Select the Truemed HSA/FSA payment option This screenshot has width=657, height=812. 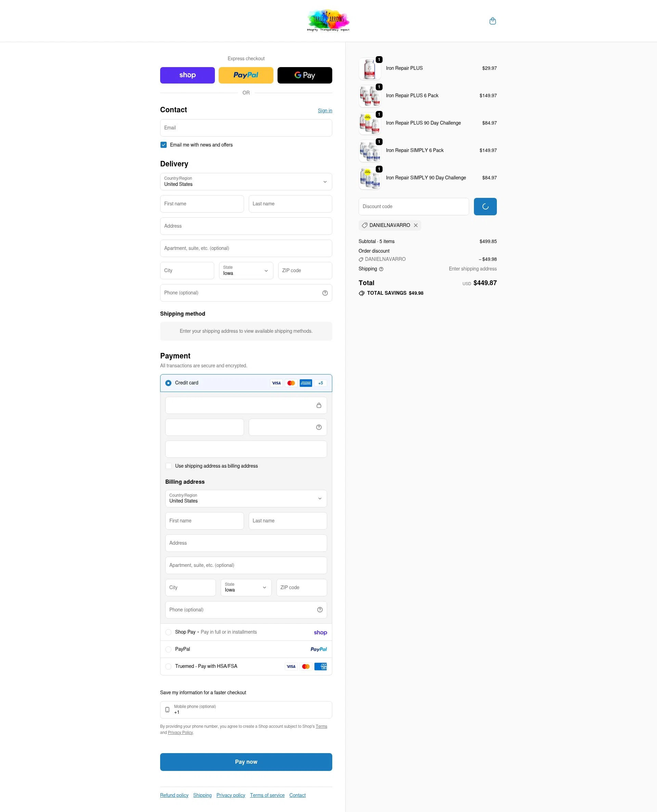pos(168,666)
